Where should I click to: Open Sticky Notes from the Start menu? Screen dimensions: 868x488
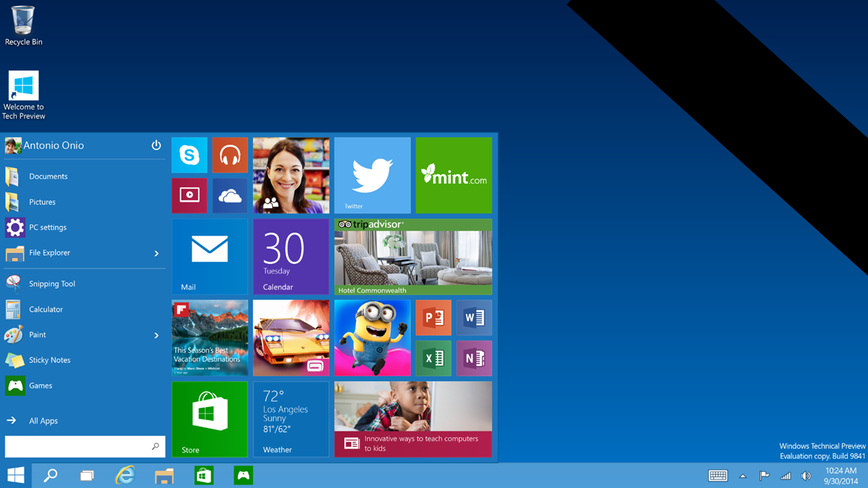[x=85, y=360]
